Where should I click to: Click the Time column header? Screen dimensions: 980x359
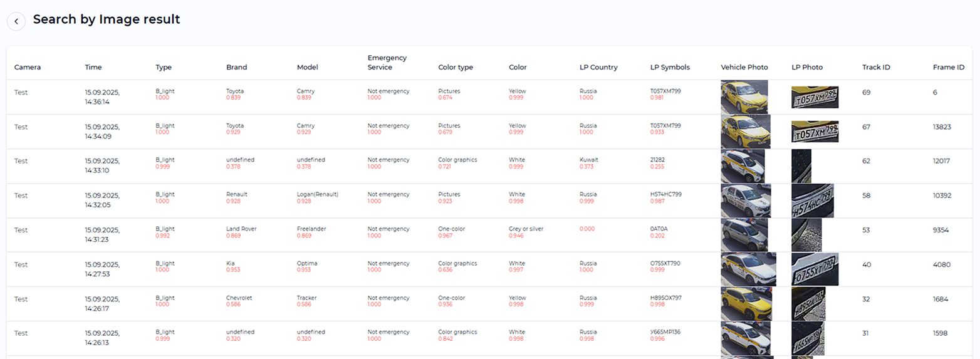coord(93,67)
